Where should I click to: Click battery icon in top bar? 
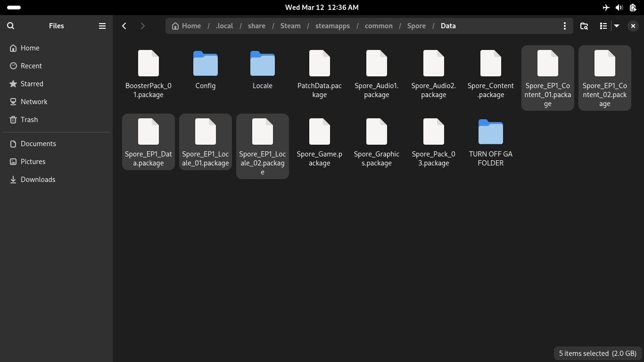[x=633, y=8]
